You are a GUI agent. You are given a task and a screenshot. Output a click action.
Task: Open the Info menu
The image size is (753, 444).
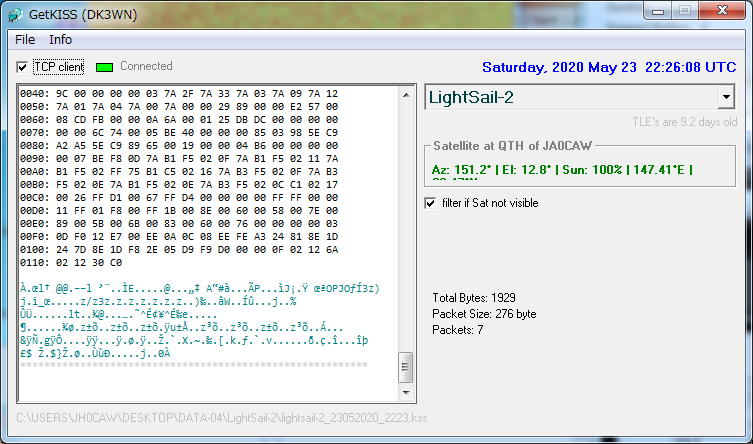point(61,40)
